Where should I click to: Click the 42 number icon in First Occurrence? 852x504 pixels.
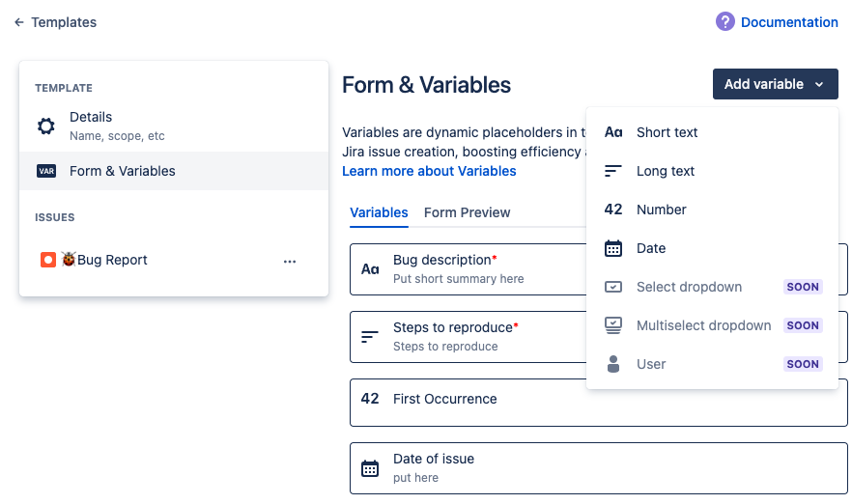[370, 399]
